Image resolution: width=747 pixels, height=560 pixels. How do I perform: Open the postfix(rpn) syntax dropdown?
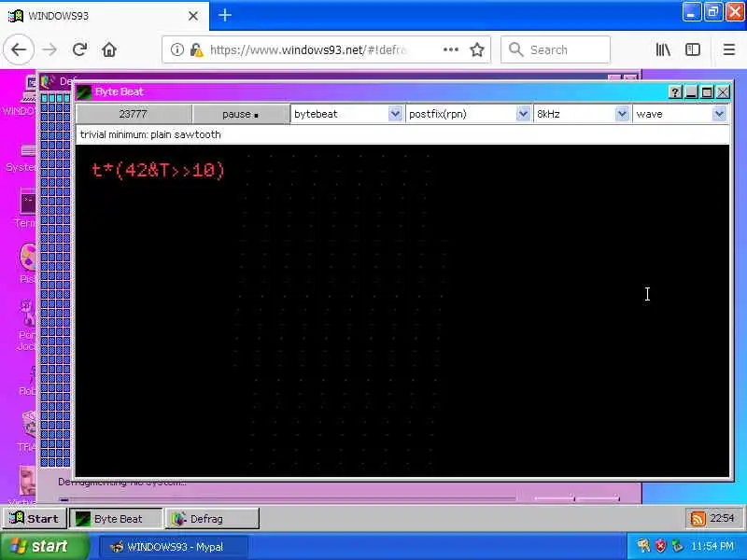click(469, 114)
